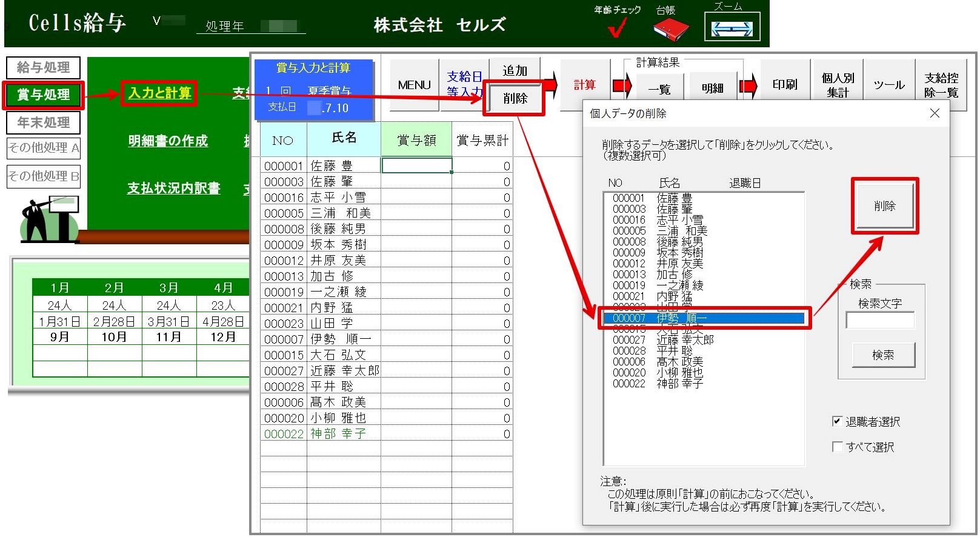
Task: Click the 追加 button
Action: [x=515, y=70]
